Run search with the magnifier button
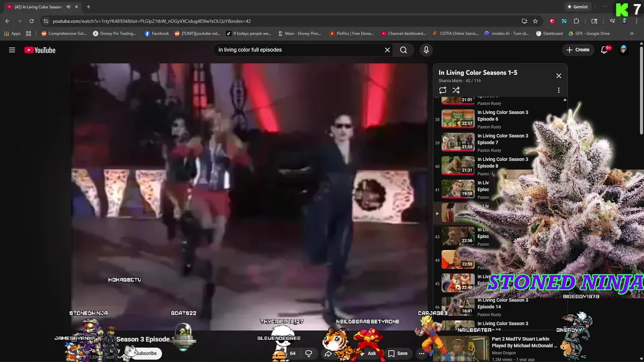The width and height of the screenshot is (644, 362). click(404, 50)
